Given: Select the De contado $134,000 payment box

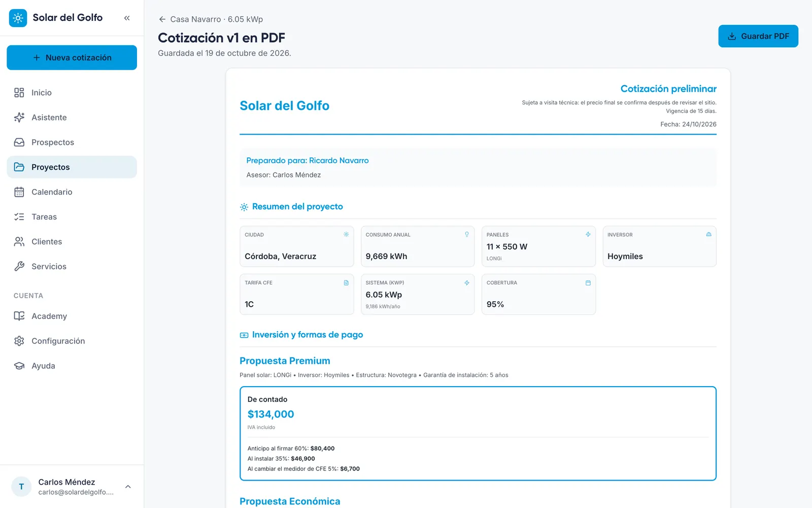Looking at the screenshot, I should coord(478,433).
